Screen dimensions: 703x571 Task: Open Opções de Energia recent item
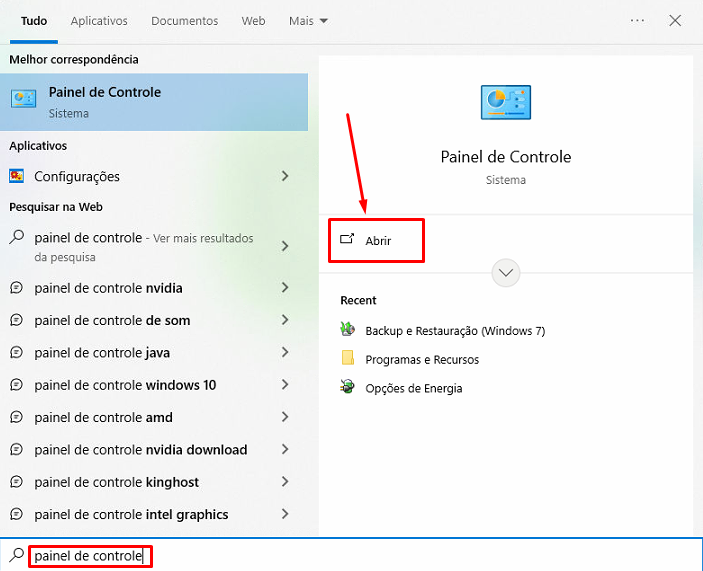413,388
